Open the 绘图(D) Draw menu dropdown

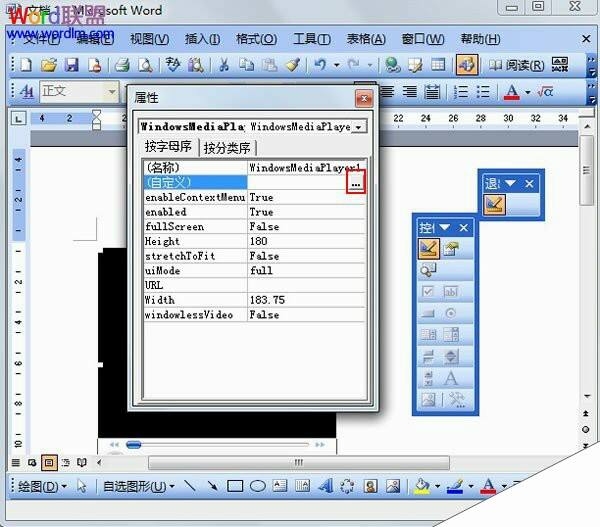coord(42,486)
